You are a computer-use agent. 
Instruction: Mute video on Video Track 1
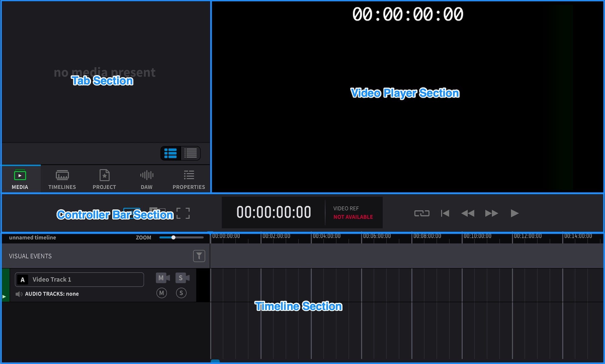pyautogui.click(x=163, y=278)
